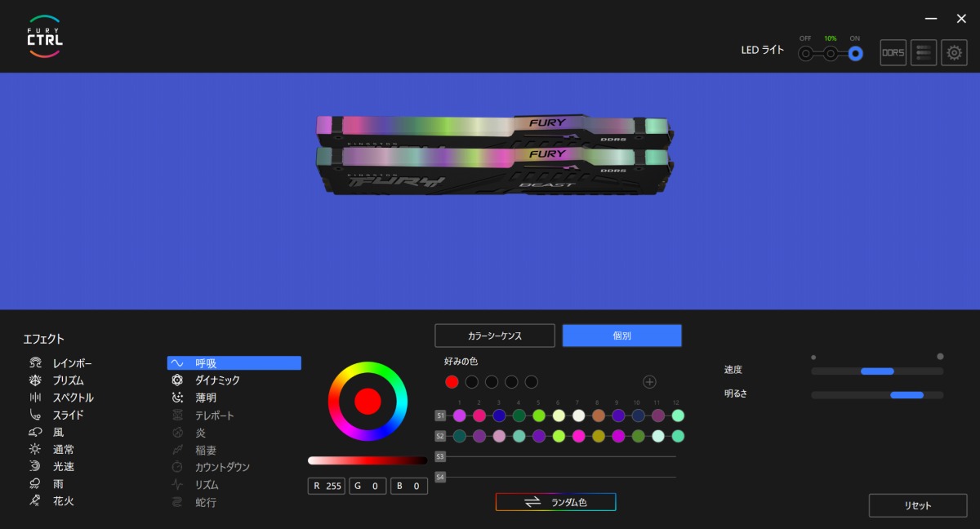Adjust the 速度 speed slider
The width and height of the screenshot is (980, 529).
tap(877, 371)
